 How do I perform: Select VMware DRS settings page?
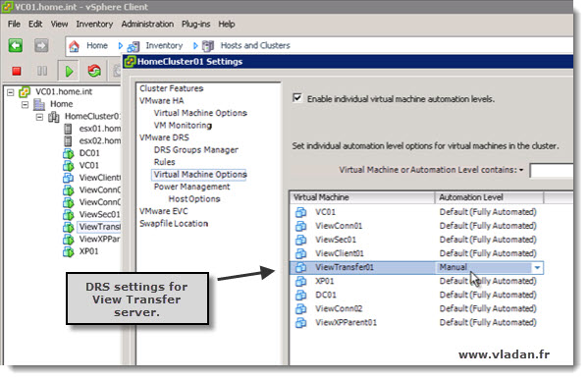tap(164, 137)
